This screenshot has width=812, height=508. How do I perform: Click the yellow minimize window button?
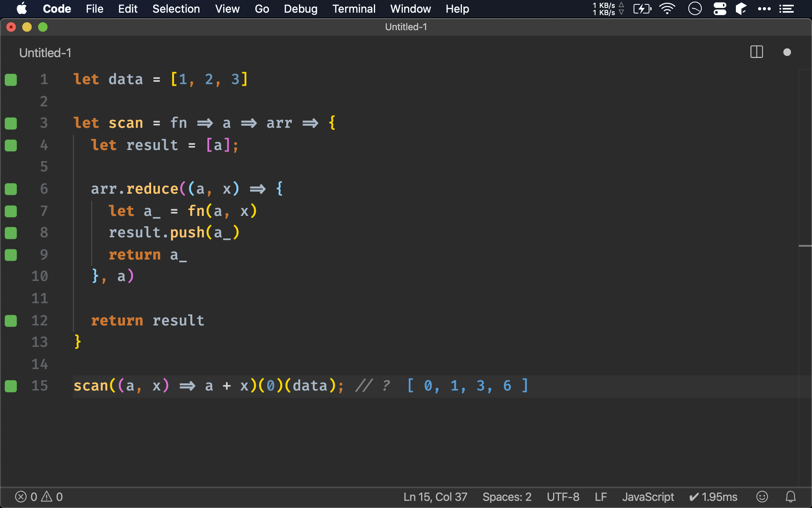point(27,27)
